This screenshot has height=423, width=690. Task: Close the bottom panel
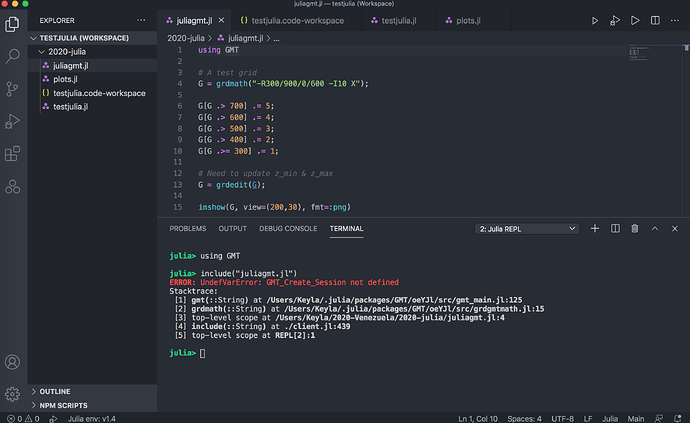[x=675, y=228]
